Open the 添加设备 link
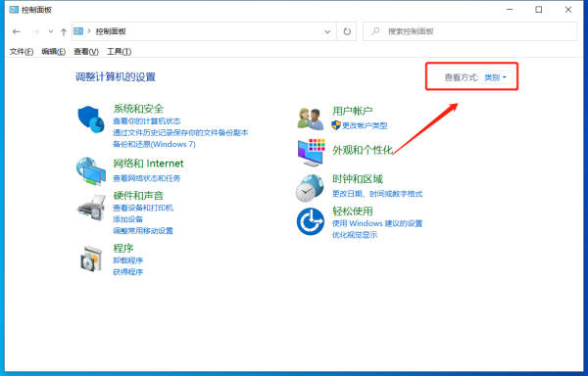The height and width of the screenshot is (376, 588). (127, 219)
